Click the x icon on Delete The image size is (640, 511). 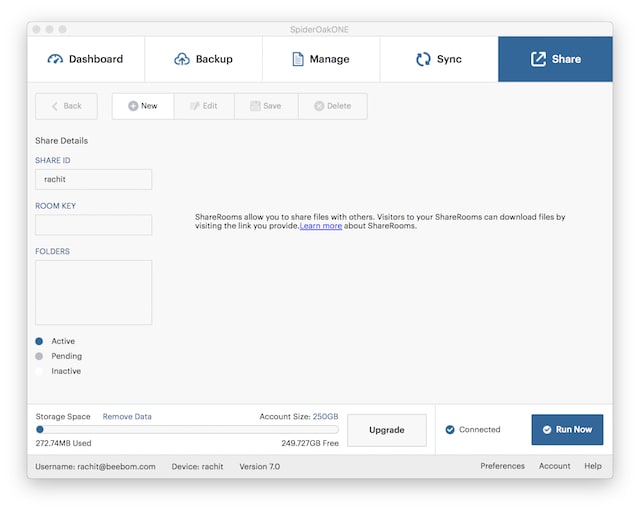point(319,106)
